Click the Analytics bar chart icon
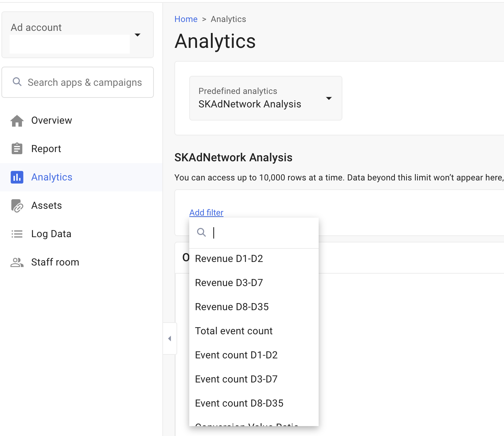Viewport: 504px width, 436px height. coord(17,177)
